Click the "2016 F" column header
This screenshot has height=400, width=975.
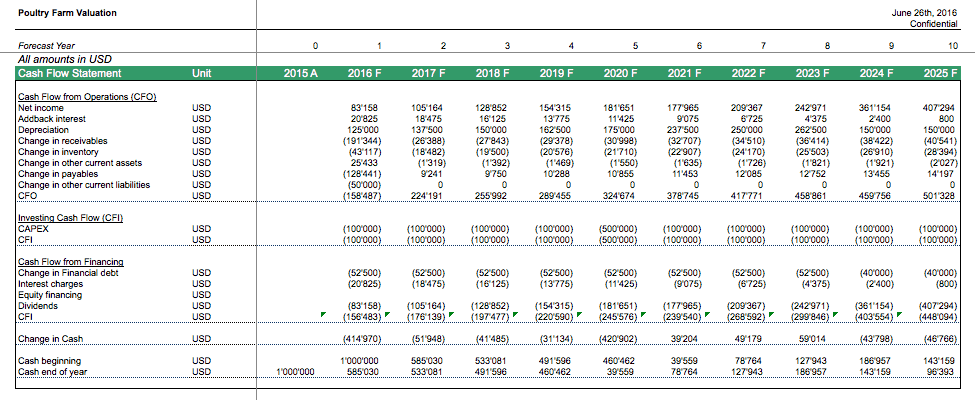tap(364, 73)
